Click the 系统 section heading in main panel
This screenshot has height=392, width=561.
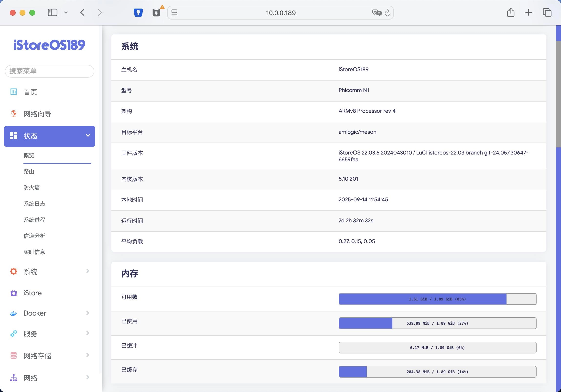130,46
